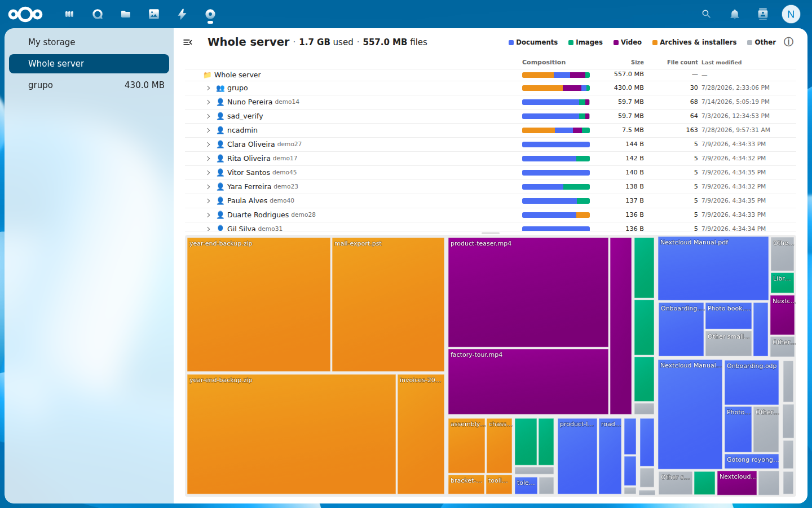Expand the Paula Alves row
Image resolution: width=812 pixels, height=508 pixels.
(208, 201)
